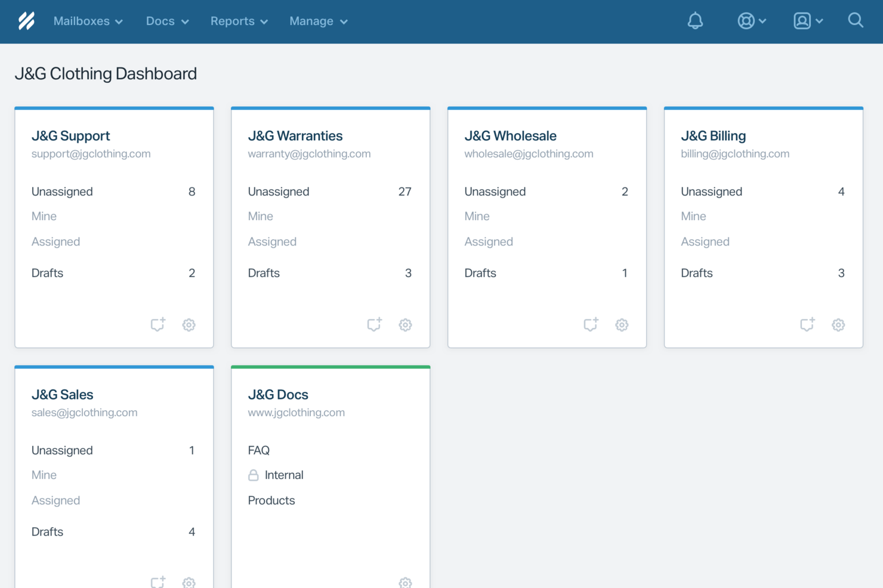Open Drafts in J&G Billing
The height and width of the screenshot is (588, 883).
pyautogui.click(x=697, y=273)
